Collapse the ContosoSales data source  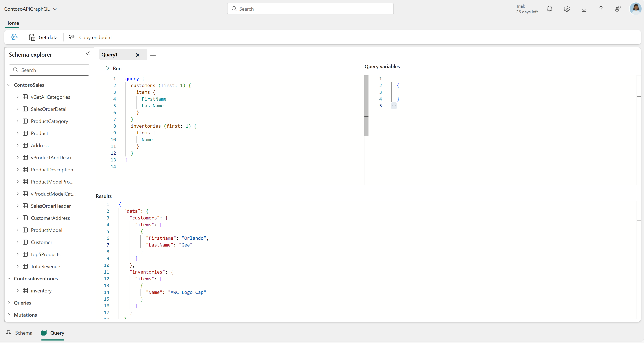(x=9, y=85)
